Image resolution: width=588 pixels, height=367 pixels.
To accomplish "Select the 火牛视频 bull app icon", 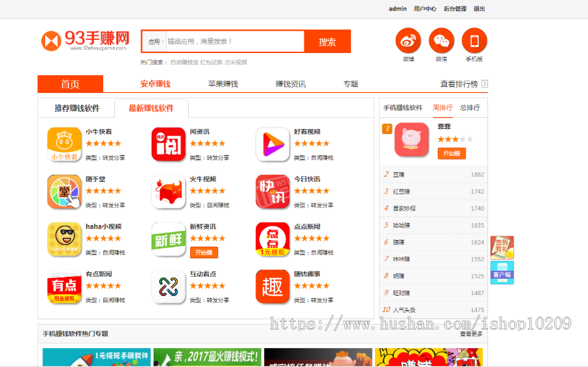I will tap(169, 192).
